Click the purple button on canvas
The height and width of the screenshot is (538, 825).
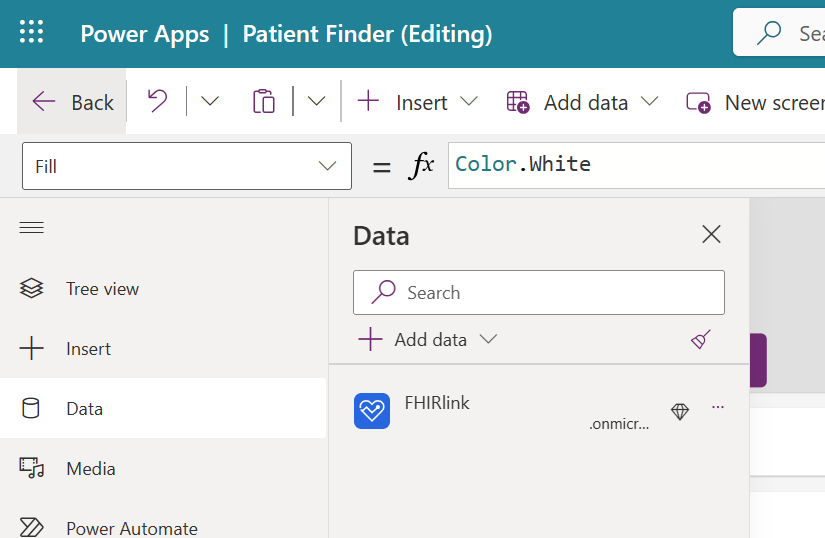click(x=758, y=360)
